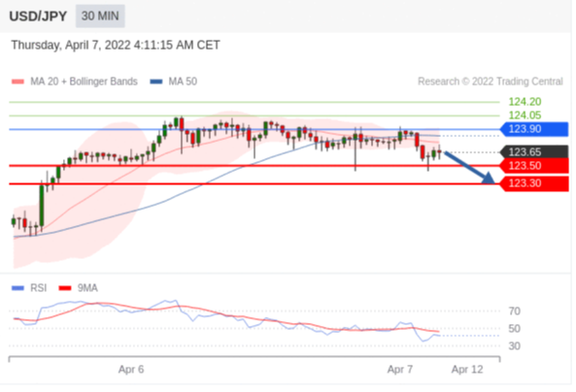Toggle the RSI legend item
Screen dimensions: 576x392
click(x=29, y=288)
